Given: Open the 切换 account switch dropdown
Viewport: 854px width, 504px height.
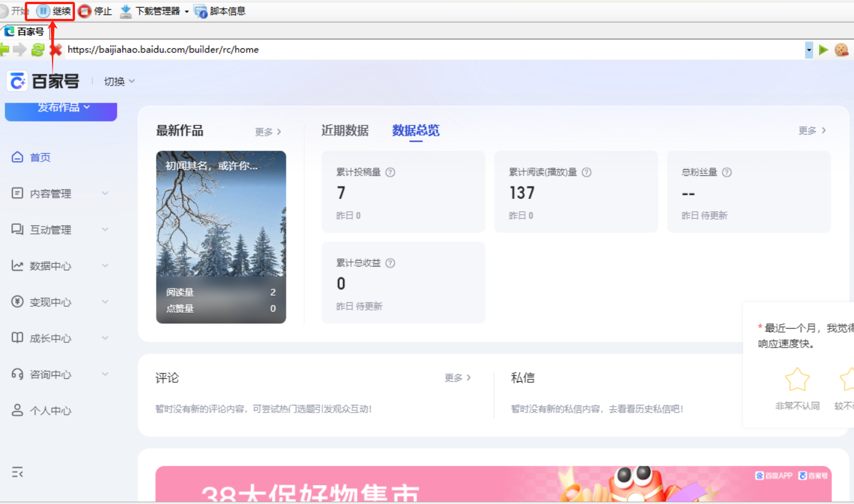Looking at the screenshot, I should (119, 81).
